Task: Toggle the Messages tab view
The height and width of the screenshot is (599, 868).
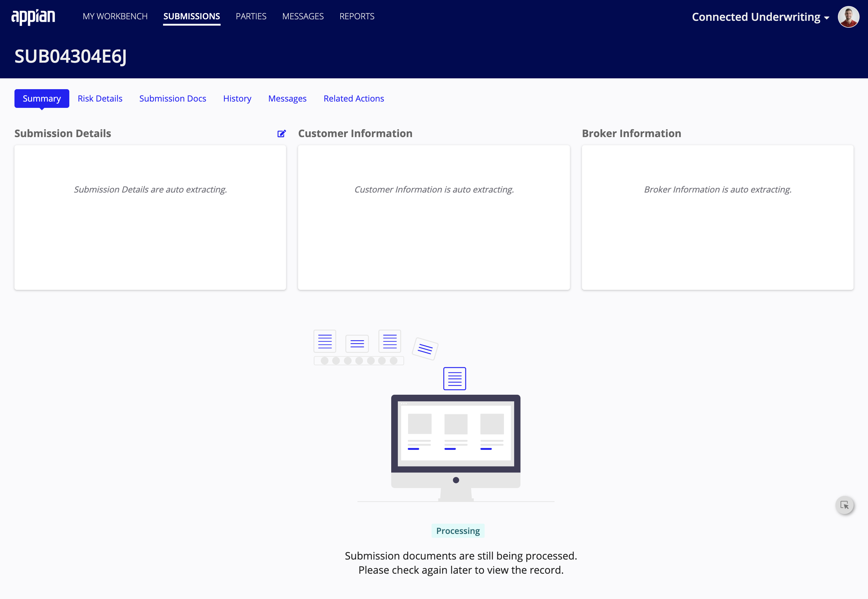Action: point(287,98)
